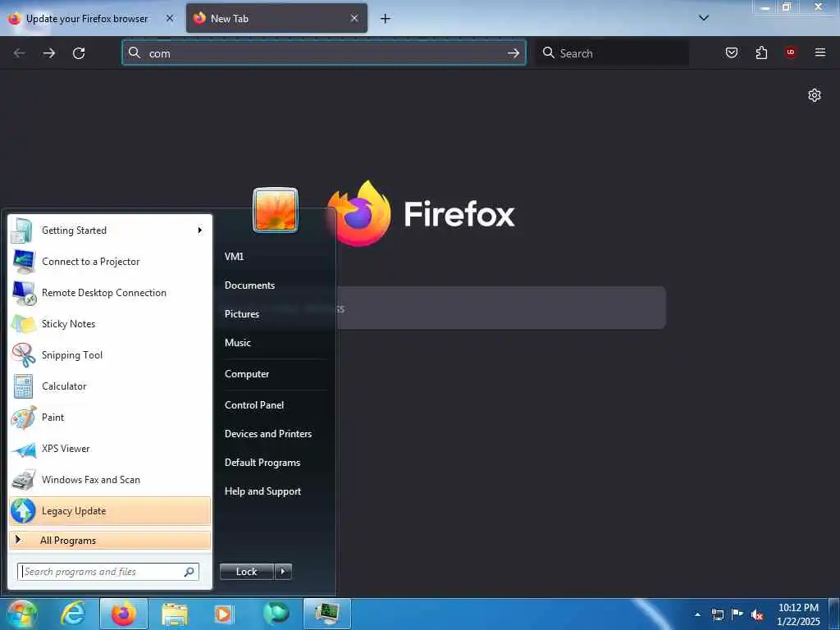Open the VM1 user folder
Image resolution: width=840 pixels, height=630 pixels.
click(234, 257)
